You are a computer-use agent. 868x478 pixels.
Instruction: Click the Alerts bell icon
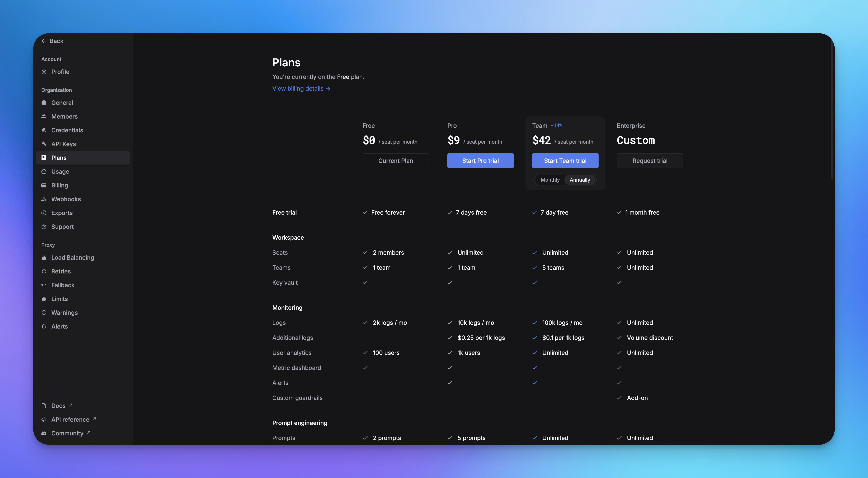click(44, 327)
